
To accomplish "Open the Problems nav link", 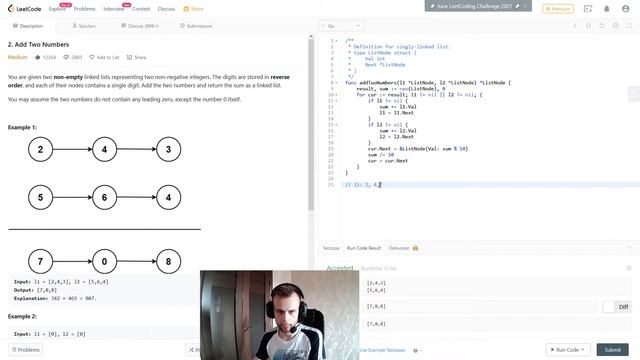I will tap(84, 9).
